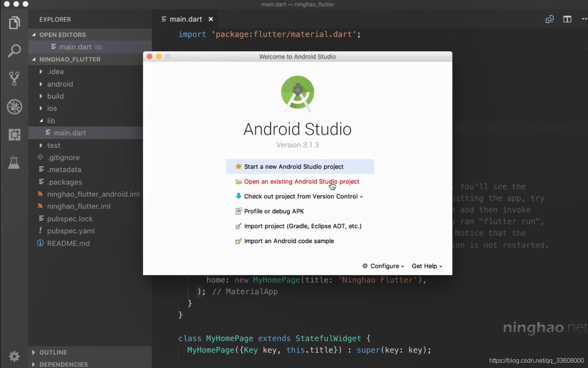Open the Search view in activity bar

coord(14,50)
